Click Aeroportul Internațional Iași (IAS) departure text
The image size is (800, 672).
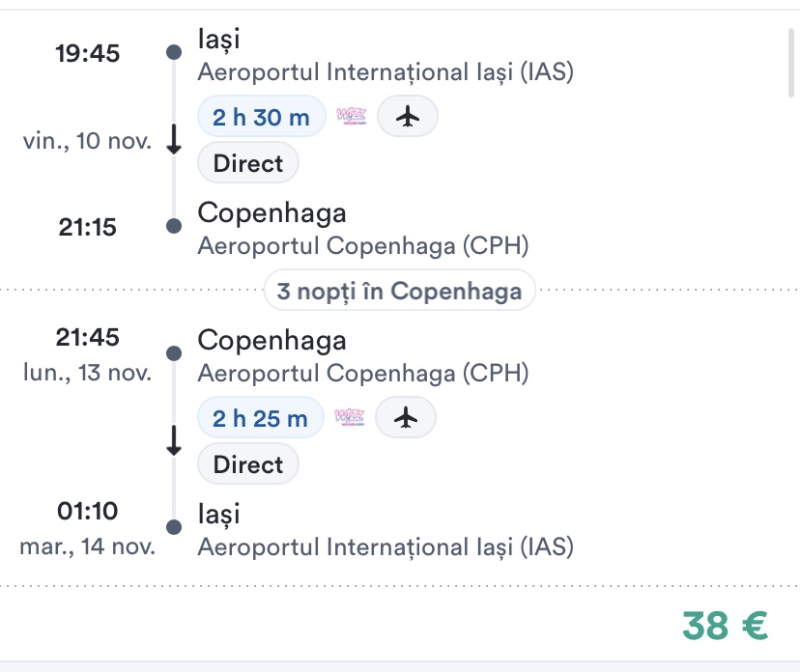click(386, 72)
